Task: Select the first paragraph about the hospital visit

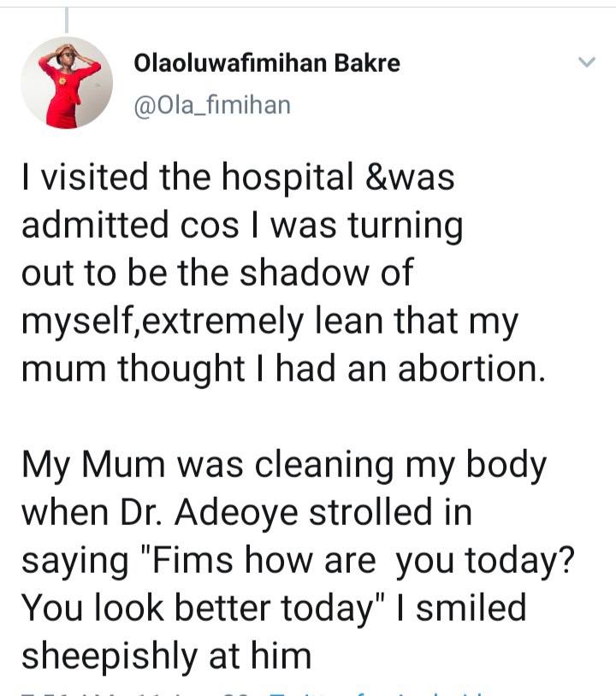Action: click(x=283, y=272)
